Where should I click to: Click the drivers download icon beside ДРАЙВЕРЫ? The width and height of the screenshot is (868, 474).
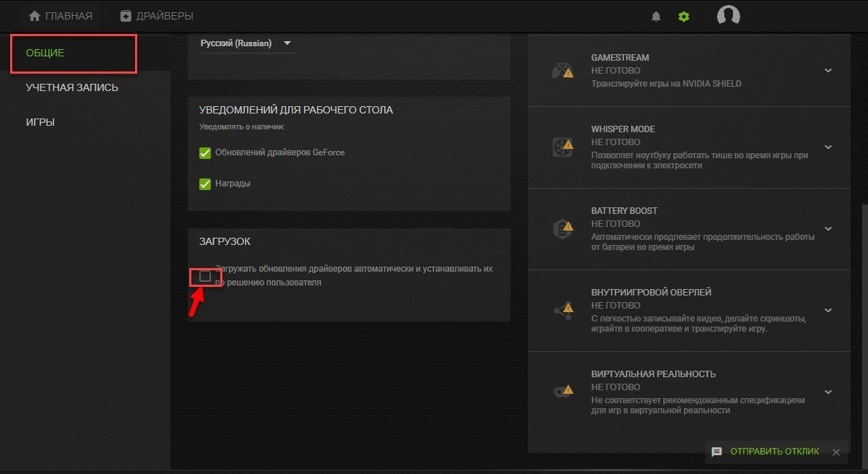[x=126, y=16]
